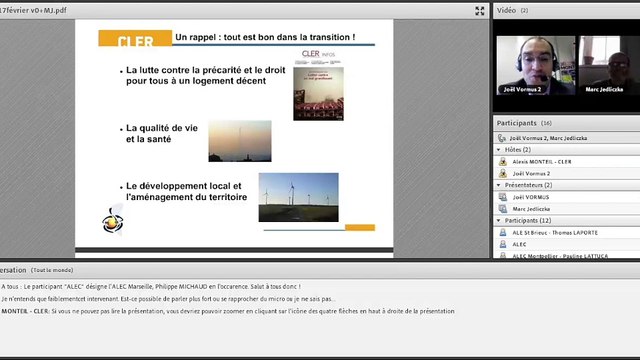
Task: Click the fullscreen four-arrows icon above presentation
Action: [x=480, y=11]
